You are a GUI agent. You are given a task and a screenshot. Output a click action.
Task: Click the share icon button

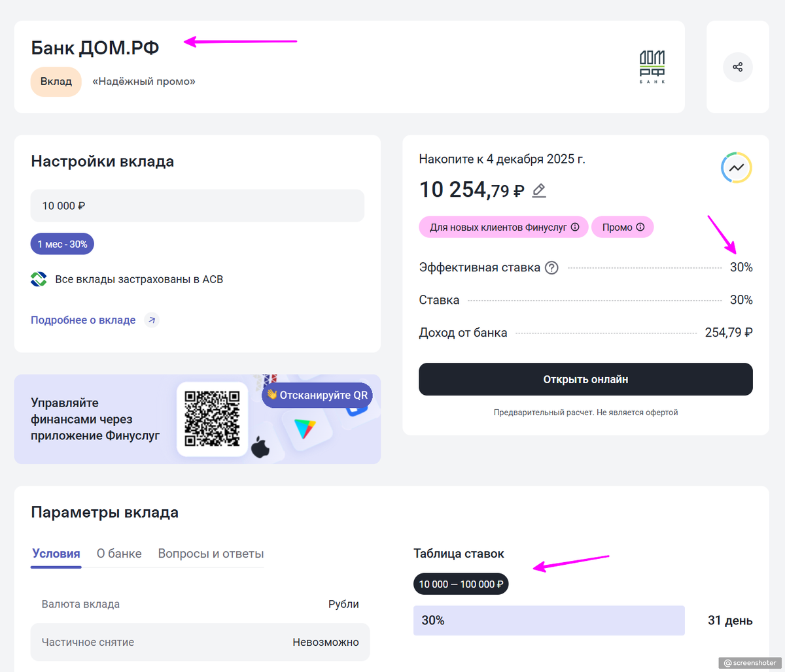pos(737,67)
